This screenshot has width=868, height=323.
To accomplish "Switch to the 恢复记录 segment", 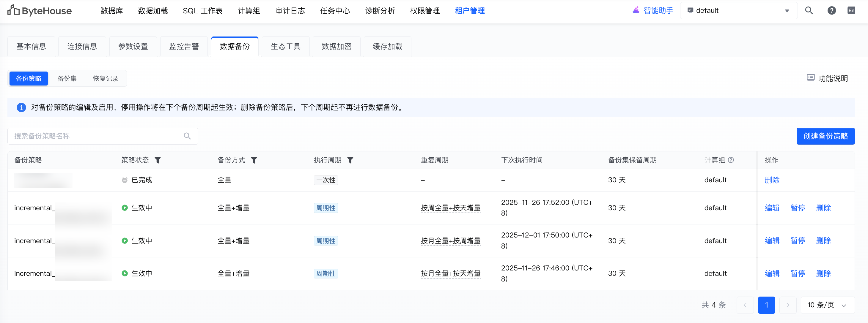I will (106, 78).
